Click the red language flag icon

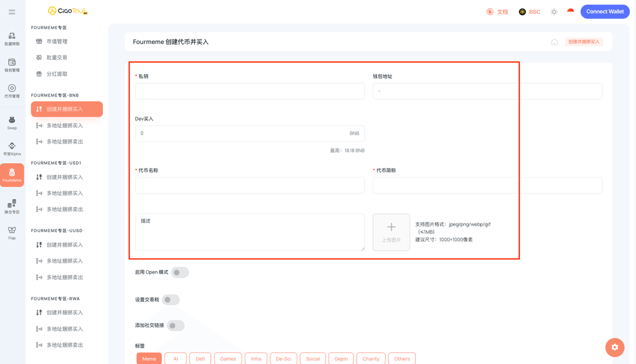point(571,11)
